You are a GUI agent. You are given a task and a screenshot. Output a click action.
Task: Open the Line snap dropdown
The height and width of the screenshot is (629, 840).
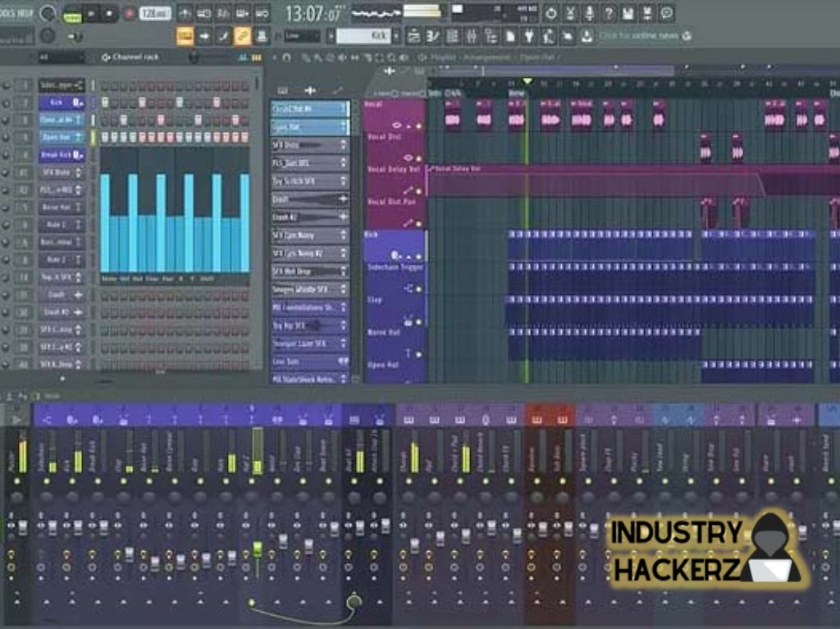pyautogui.click(x=302, y=36)
